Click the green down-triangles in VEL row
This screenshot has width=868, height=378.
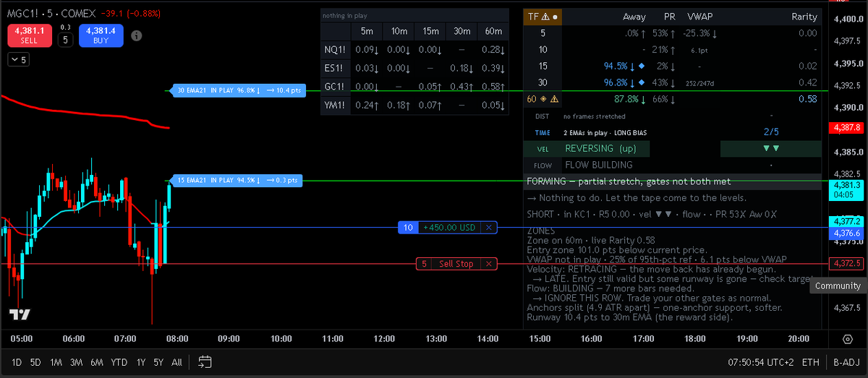point(771,148)
